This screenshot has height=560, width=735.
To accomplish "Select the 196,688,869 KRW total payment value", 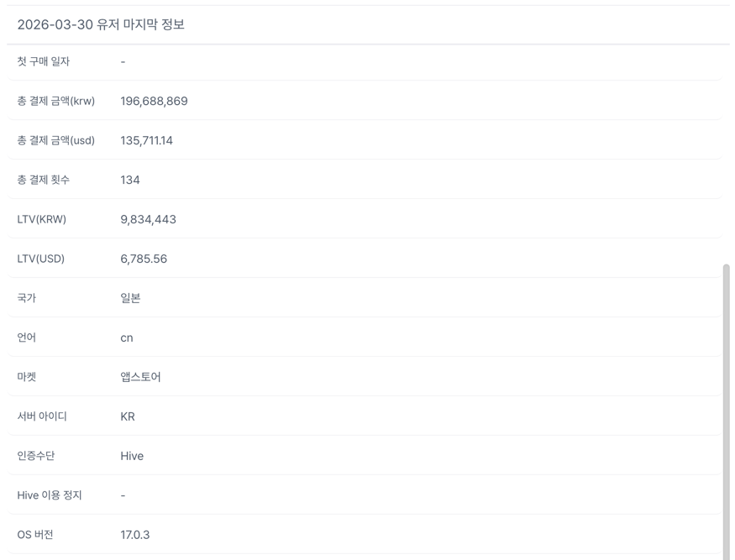I will tap(154, 102).
